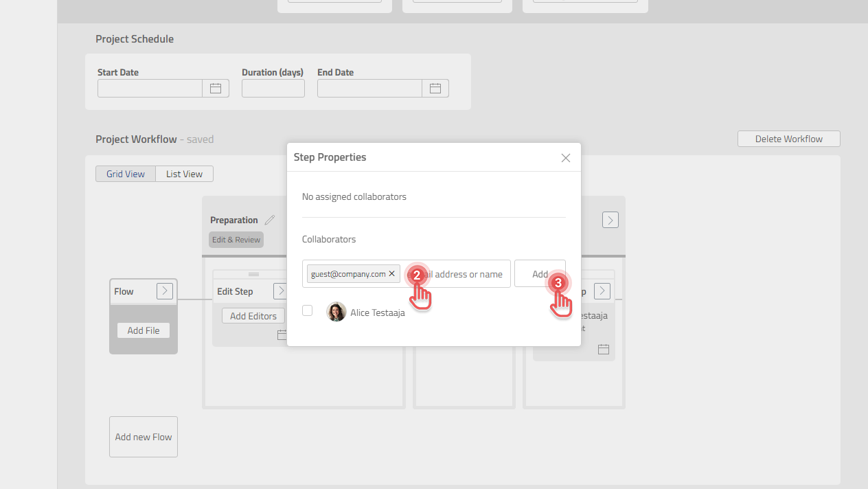Image resolution: width=868 pixels, height=489 pixels.
Task: Click the Delete Workflow button
Action: [x=788, y=138]
